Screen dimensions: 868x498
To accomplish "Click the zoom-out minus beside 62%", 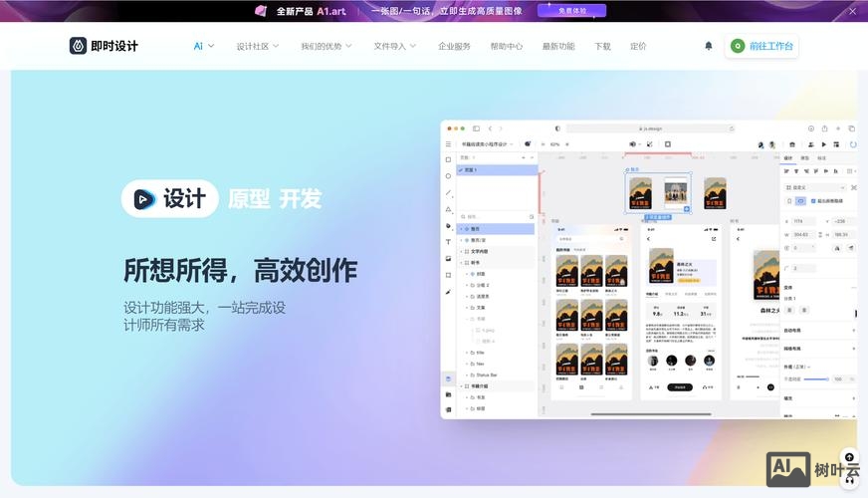I will pyautogui.click(x=543, y=144).
